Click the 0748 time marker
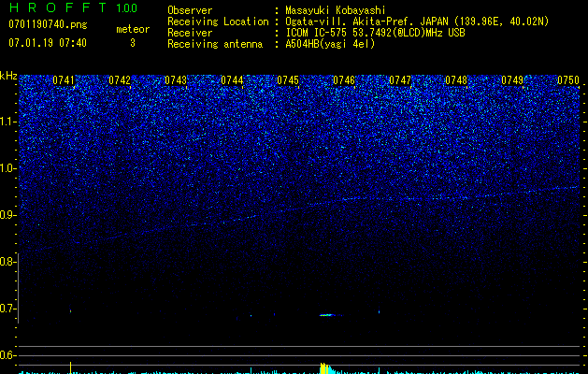 click(456, 80)
